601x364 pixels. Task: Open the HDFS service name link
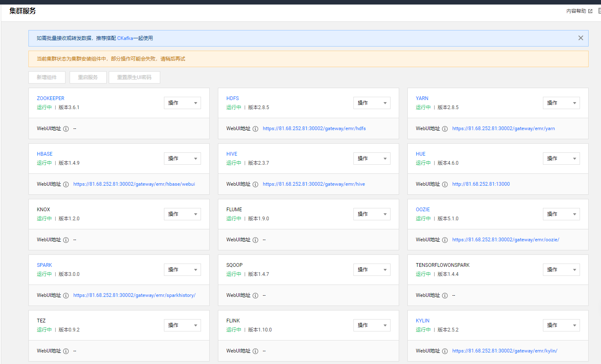click(x=233, y=98)
